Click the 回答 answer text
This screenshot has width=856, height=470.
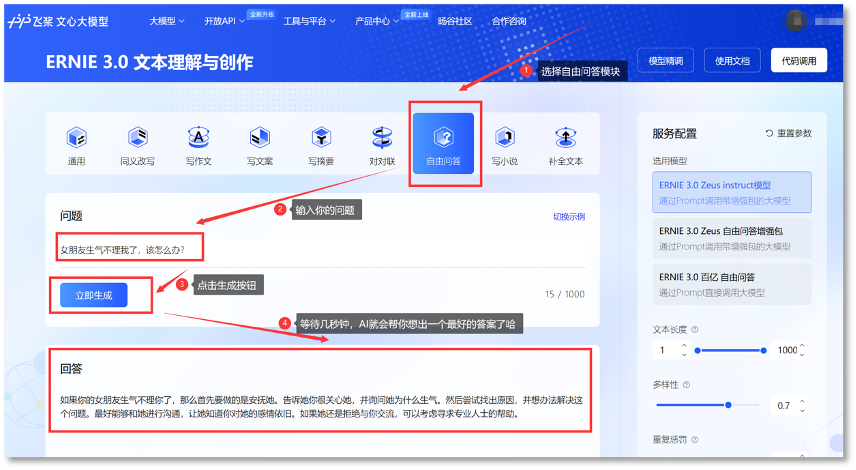click(322, 407)
